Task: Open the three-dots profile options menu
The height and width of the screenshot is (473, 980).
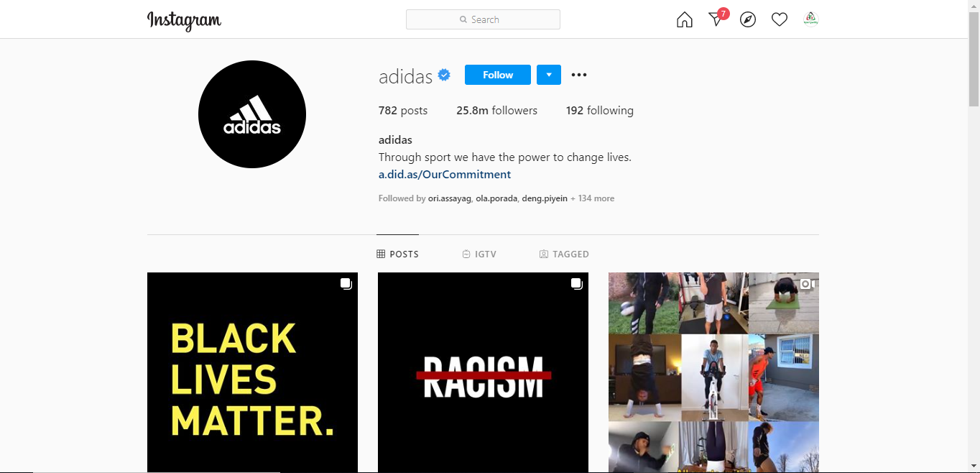Action: pos(579,75)
